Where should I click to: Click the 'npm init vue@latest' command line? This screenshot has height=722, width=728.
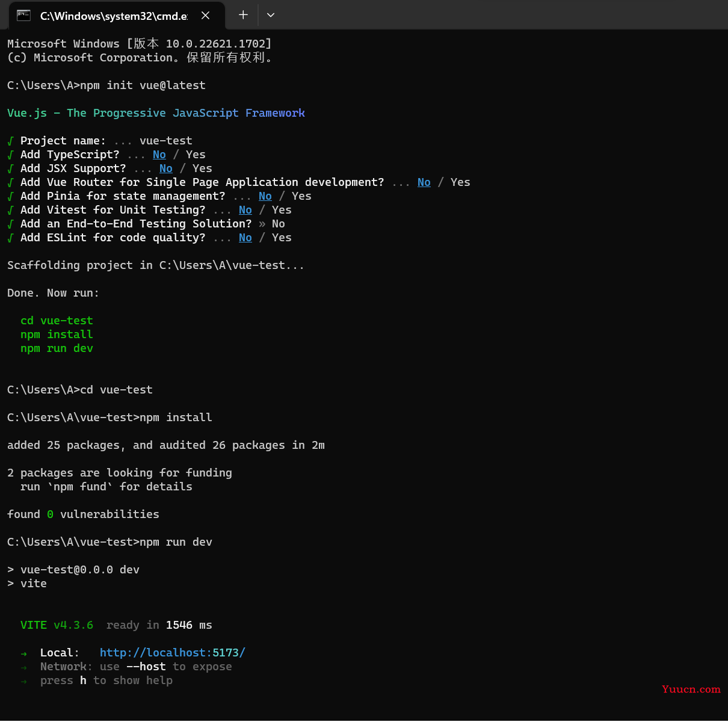(x=106, y=85)
